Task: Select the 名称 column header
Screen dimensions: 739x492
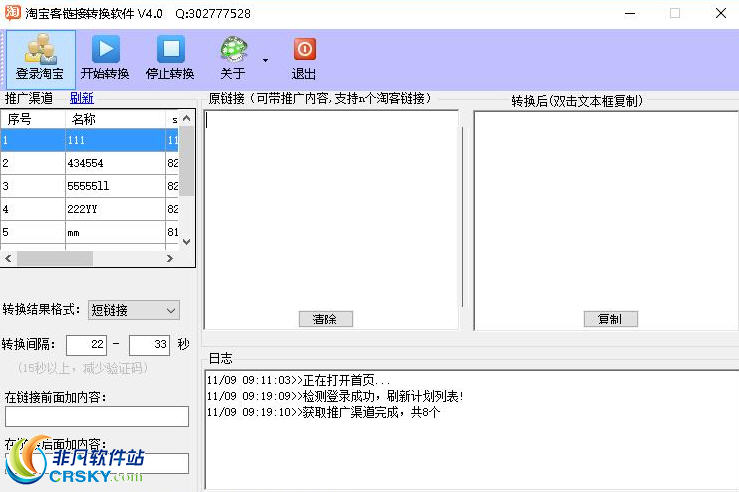Action: 115,119
